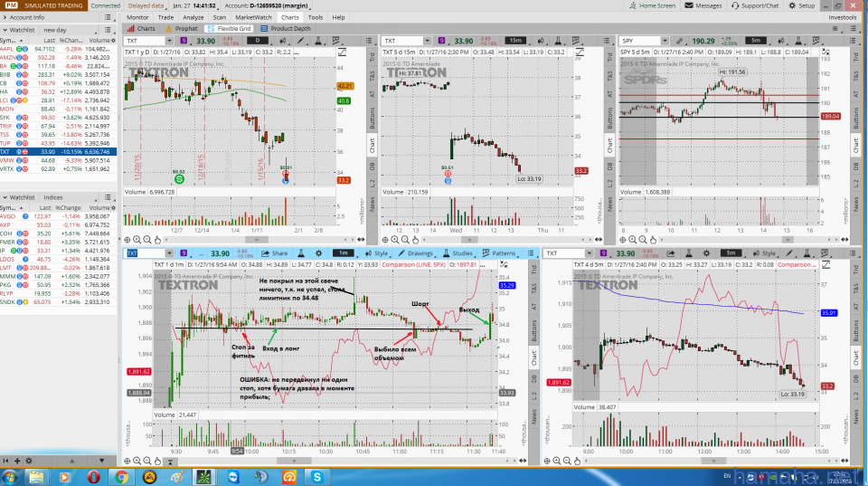The height and width of the screenshot is (486, 868).
Task: Switch to the Monitor tab
Action: coord(137,17)
